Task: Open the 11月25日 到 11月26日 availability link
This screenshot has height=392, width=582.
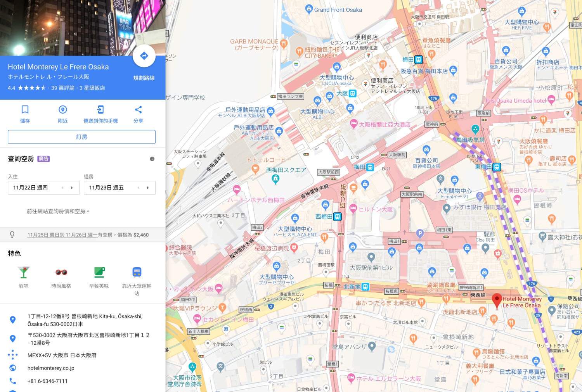Action: 62,235
